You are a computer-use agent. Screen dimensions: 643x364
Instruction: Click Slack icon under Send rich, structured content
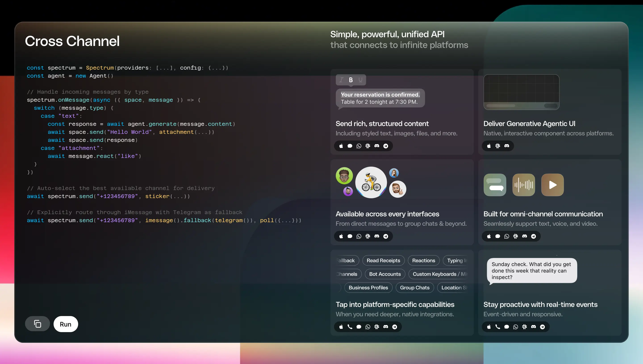pos(368,146)
